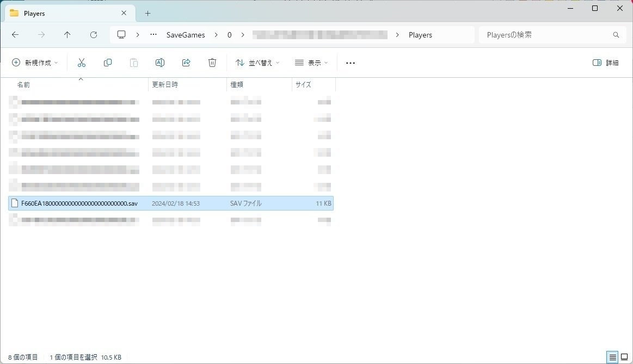Screen dimensions: 633x364
Task: Toggle the 詳細 details pane
Action: 606,63
